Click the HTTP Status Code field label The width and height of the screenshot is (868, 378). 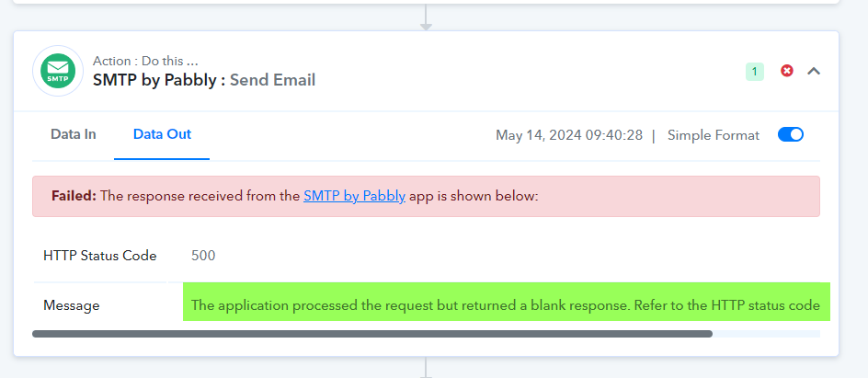[x=100, y=256]
